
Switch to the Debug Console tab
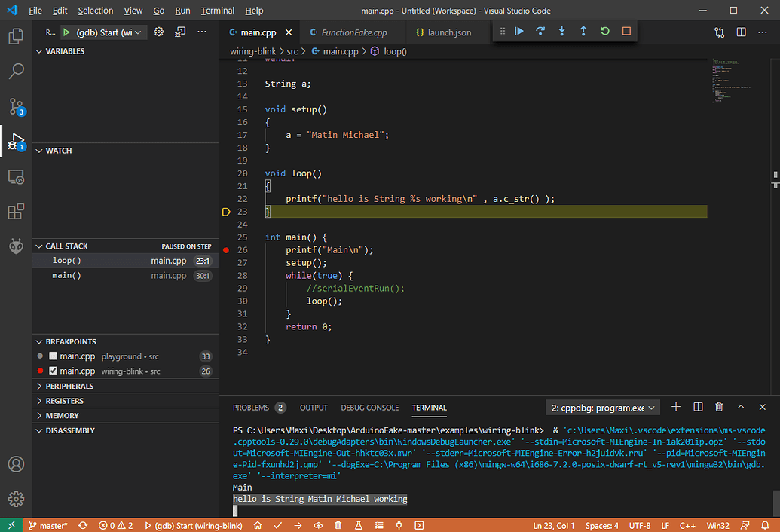click(x=369, y=408)
